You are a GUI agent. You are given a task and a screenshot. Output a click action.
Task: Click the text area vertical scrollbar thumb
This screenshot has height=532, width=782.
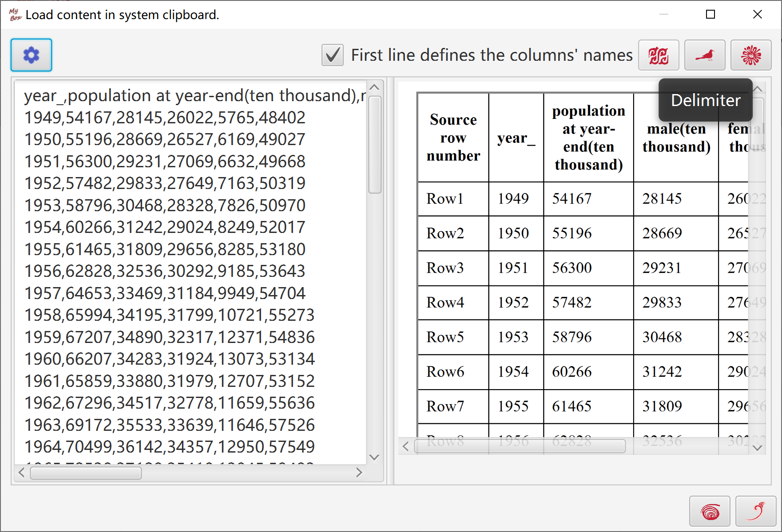[375, 145]
